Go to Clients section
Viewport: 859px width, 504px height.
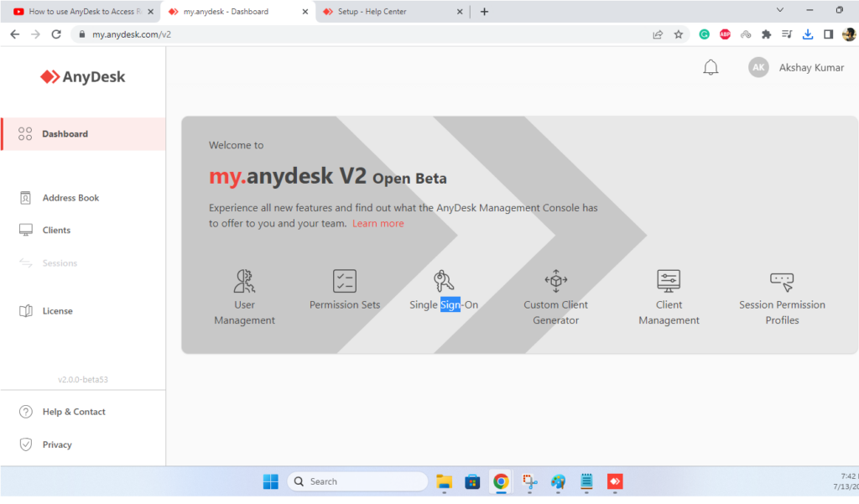click(x=56, y=230)
